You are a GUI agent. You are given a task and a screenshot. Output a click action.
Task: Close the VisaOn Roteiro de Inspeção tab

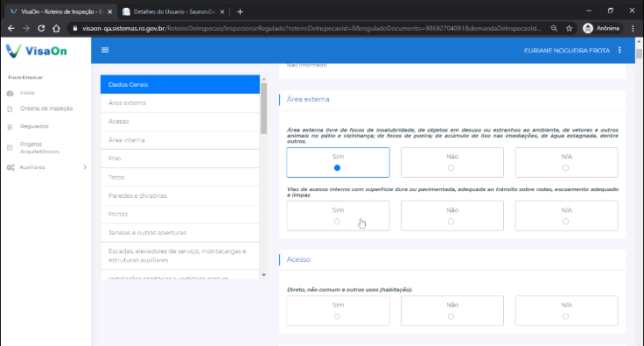109,12
